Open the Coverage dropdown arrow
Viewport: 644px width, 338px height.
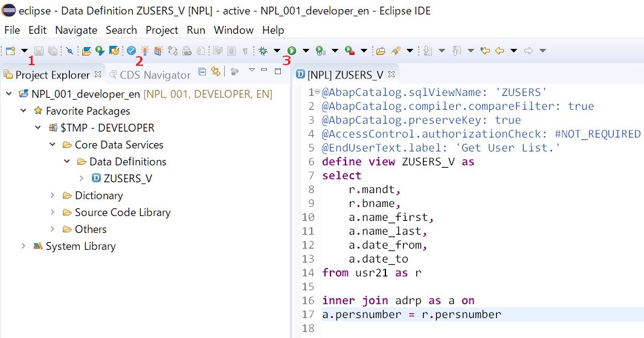[x=335, y=51]
